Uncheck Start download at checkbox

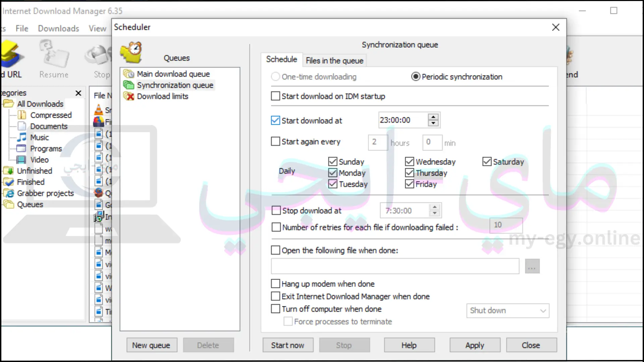point(275,120)
